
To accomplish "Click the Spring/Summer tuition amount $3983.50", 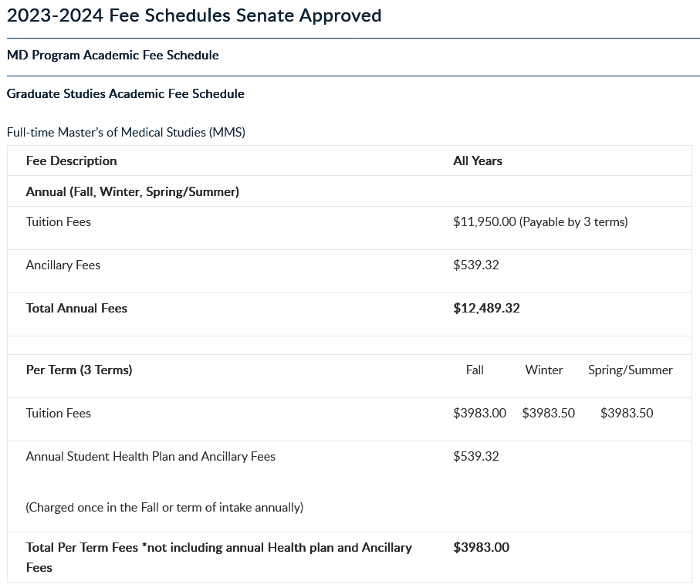I will pyautogui.click(x=627, y=414).
